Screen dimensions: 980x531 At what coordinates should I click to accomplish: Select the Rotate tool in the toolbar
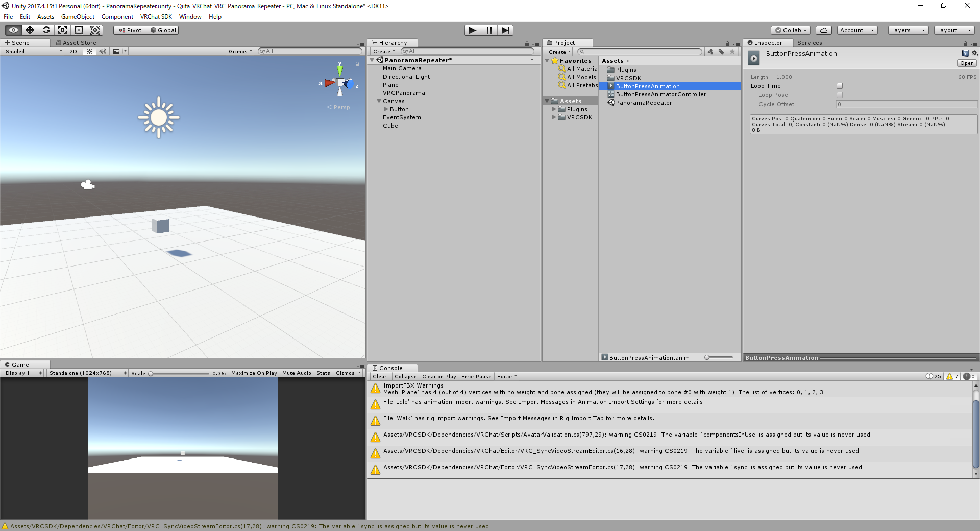46,30
